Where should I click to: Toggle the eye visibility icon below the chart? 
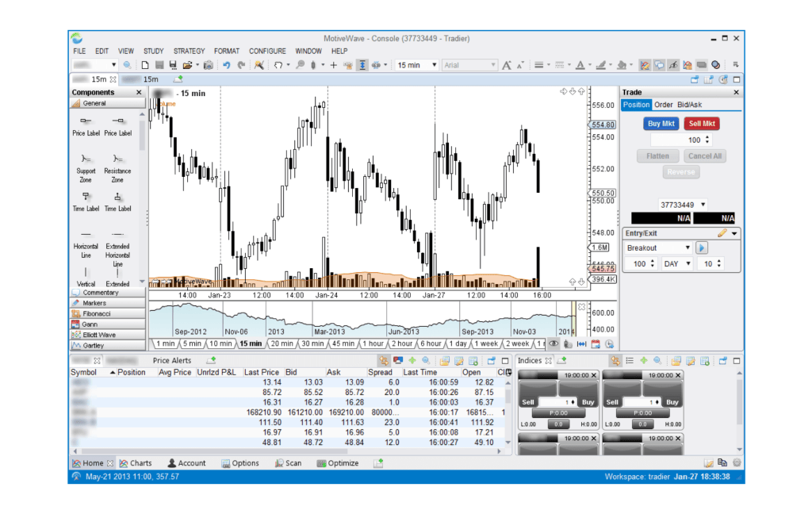(x=553, y=343)
